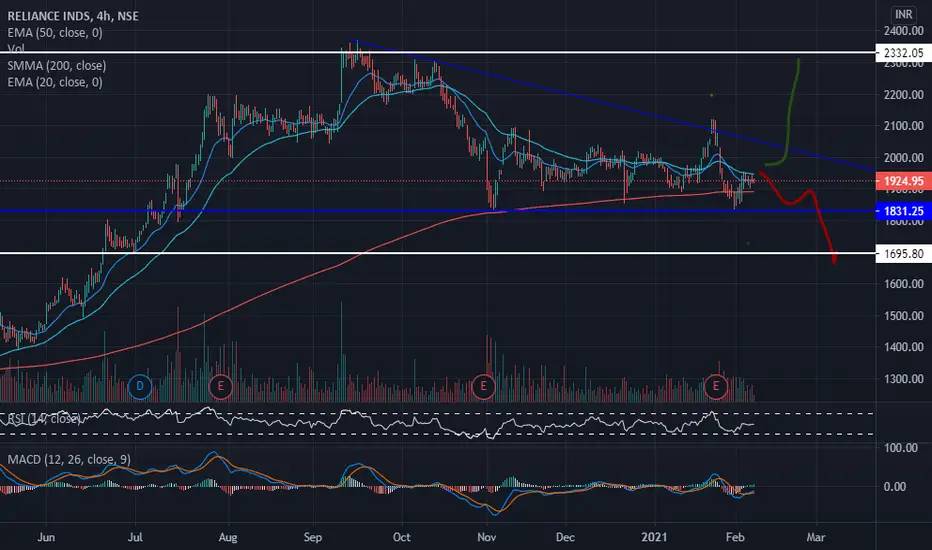Viewport: 932px width, 550px height.
Task: Click the Aug label on time axis
Action: [x=228, y=537]
